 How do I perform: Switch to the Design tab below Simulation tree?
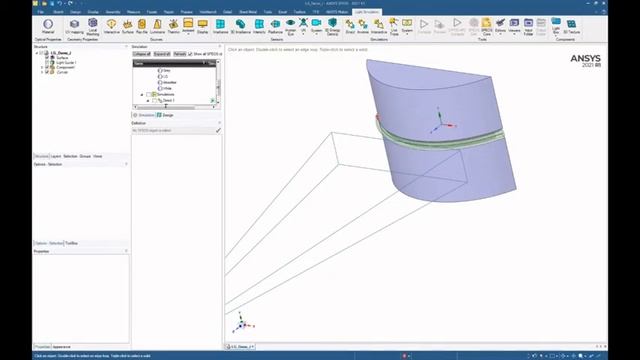(165, 115)
